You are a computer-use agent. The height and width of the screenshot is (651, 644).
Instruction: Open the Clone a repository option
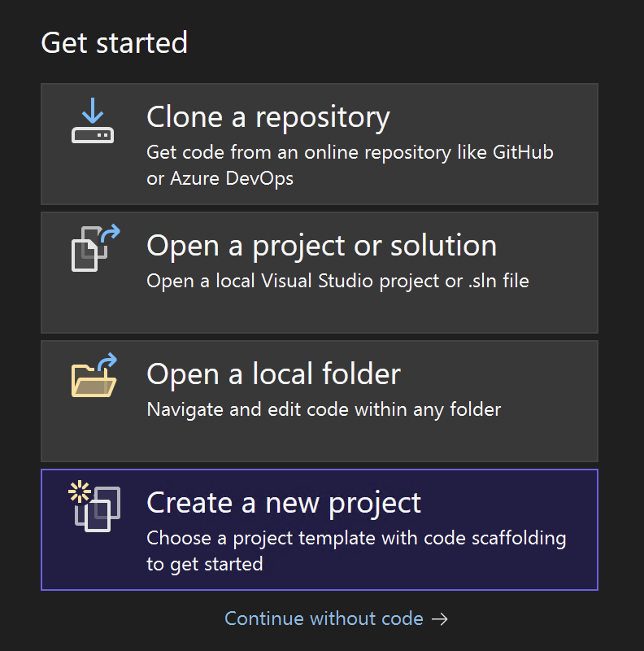click(320, 144)
